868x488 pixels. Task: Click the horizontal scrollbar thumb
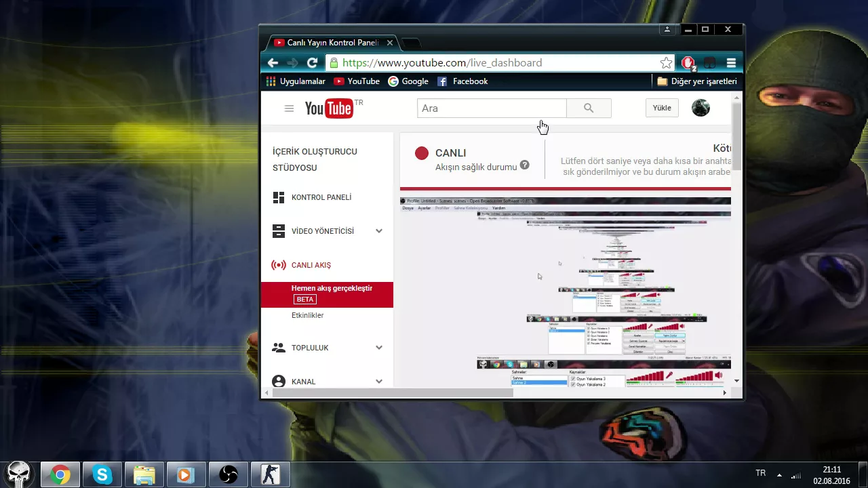(x=392, y=392)
